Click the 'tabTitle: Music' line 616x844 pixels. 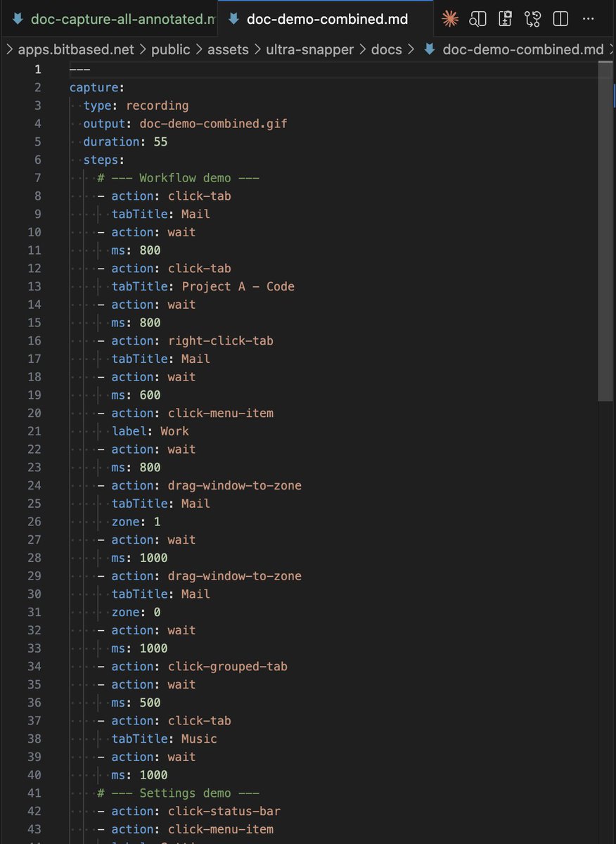click(164, 738)
